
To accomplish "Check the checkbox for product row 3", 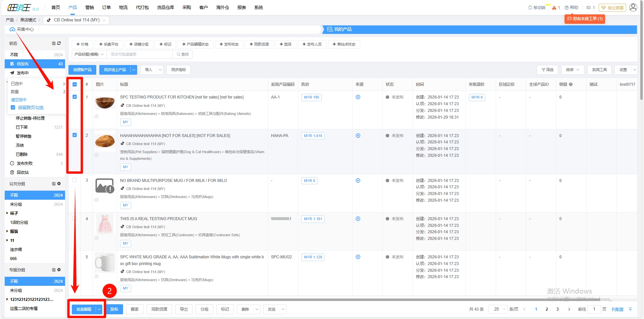I will click(x=74, y=180).
